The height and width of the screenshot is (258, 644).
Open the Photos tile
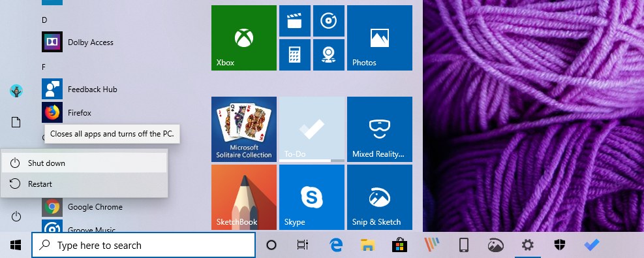[380, 38]
